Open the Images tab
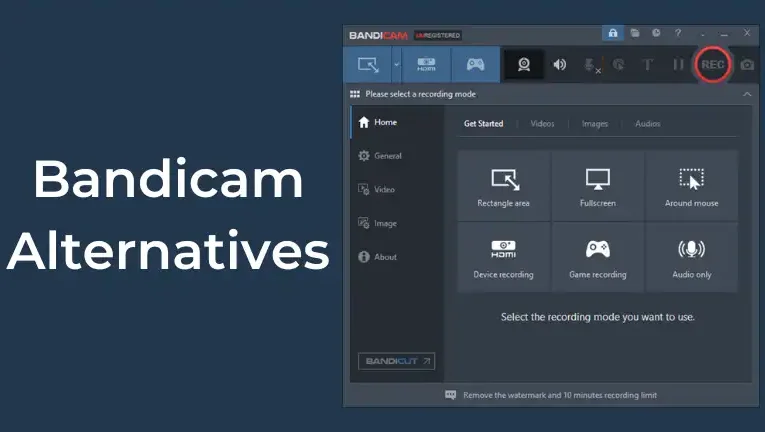The height and width of the screenshot is (432, 765). pos(595,124)
